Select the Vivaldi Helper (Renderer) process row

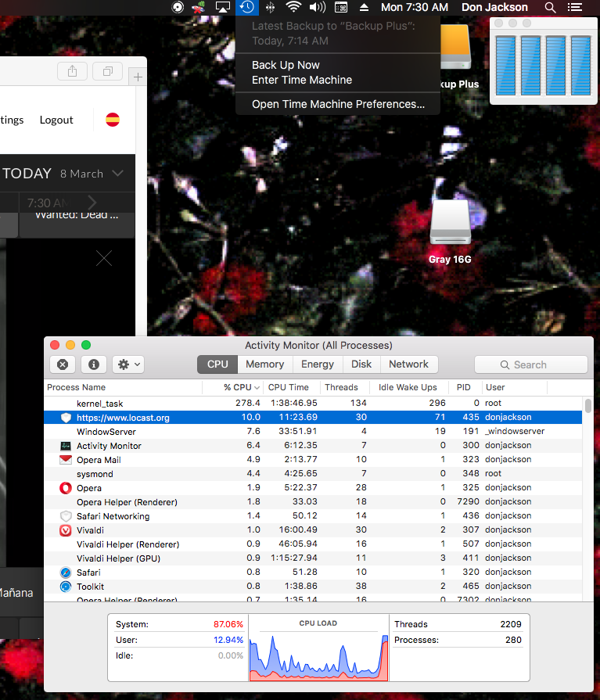(x=313, y=544)
